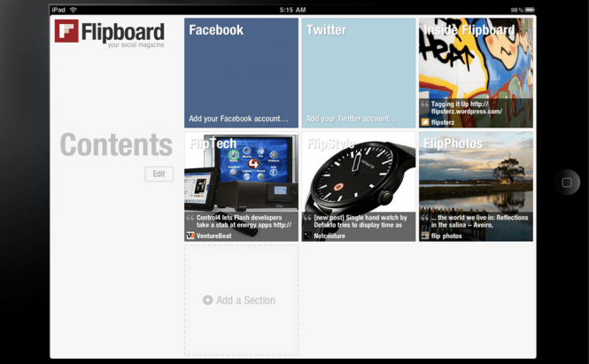589x364 pixels.
Task: Tap the 5:15 AM clock
Action: tap(292, 10)
